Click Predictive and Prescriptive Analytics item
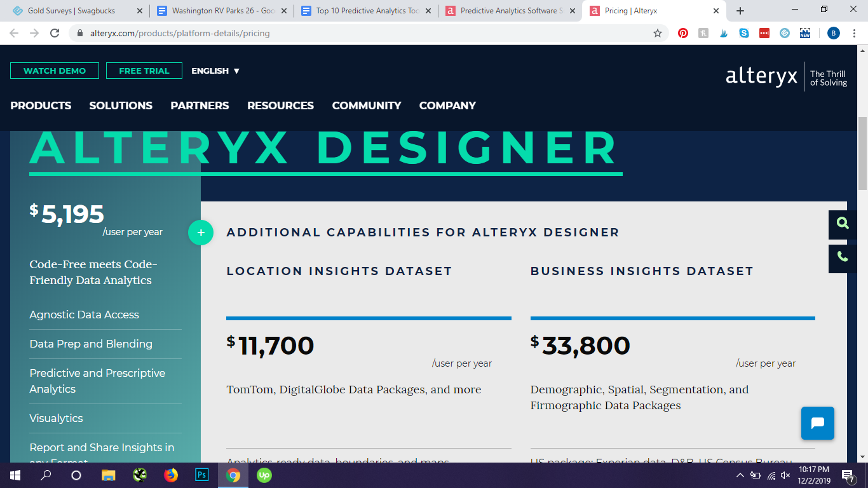 pyautogui.click(x=97, y=381)
